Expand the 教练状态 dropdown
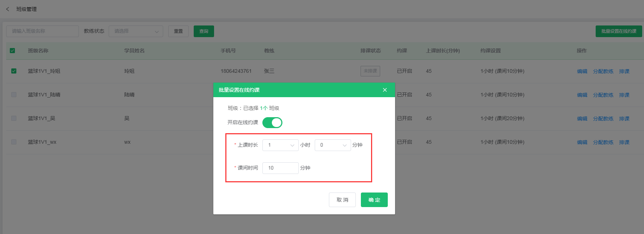Screen dimensions: 644x234 tap(136, 31)
